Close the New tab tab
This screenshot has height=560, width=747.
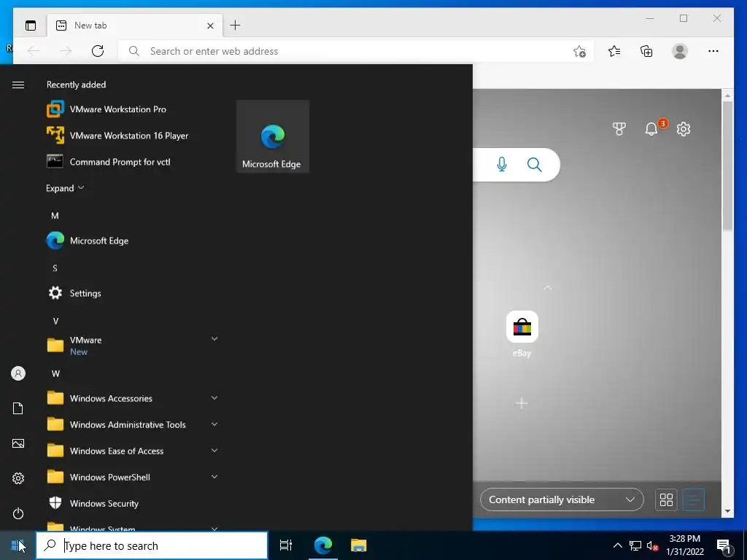pos(210,26)
